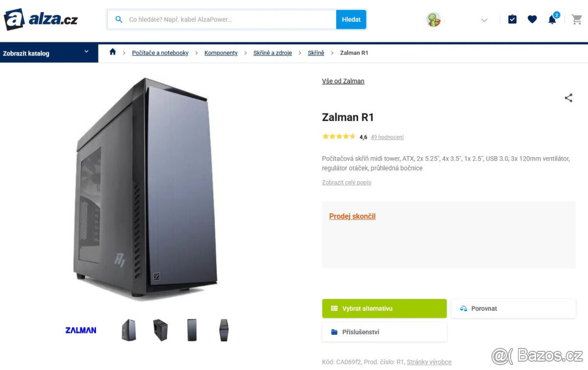Viewport: 588px width, 370px height.
Task: Click the orders clipboard icon
Action: click(x=512, y=19)
